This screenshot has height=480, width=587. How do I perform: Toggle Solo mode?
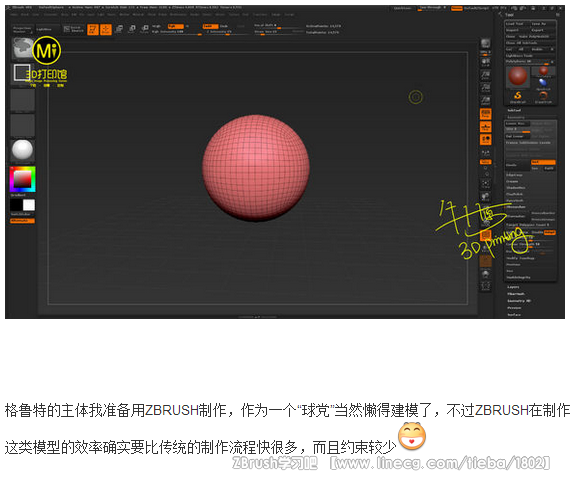(486, 274)
